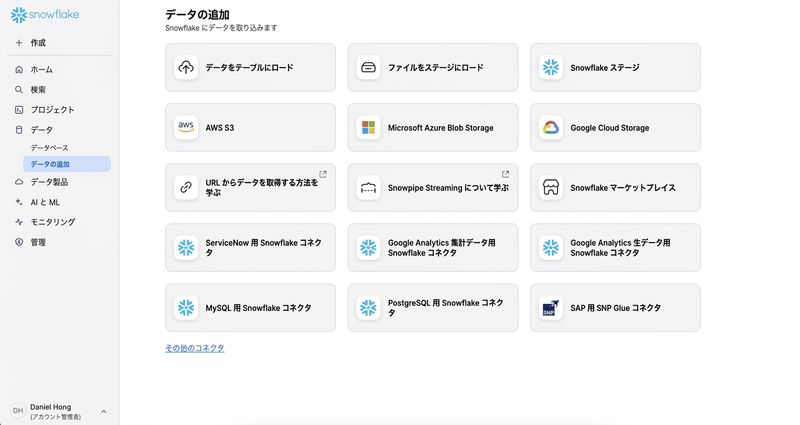Choose the Snowflake ステージ card
Image resolution: width=800 pixels, height=425 pixels.
(x=615, y=67)
